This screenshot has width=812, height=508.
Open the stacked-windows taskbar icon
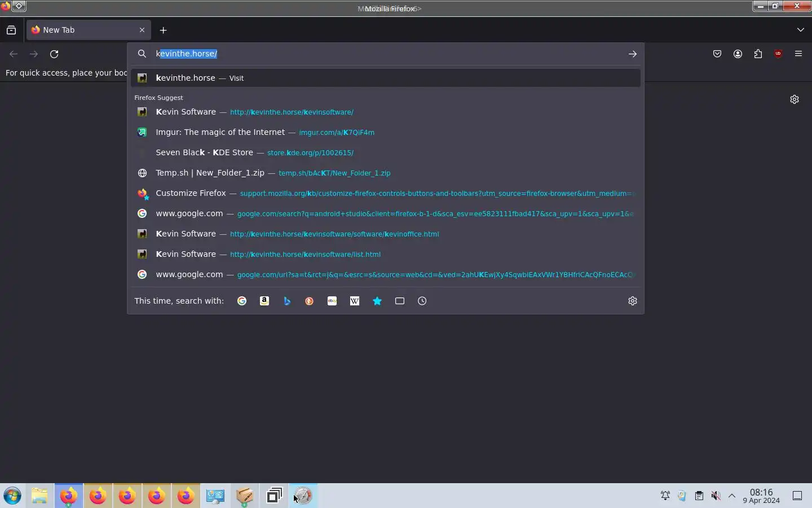click(274, 496)
